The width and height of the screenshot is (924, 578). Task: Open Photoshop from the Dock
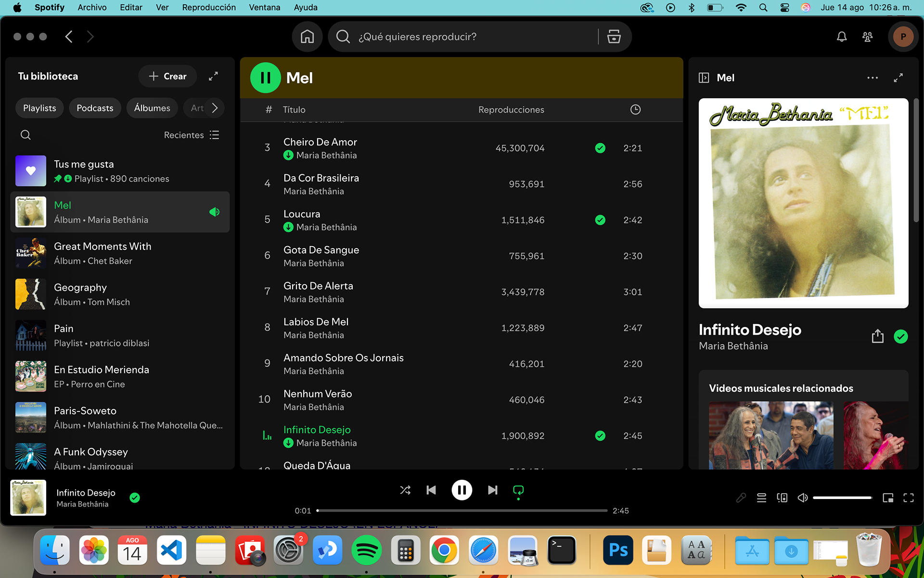pyautogui.click(x=618, y=550)
